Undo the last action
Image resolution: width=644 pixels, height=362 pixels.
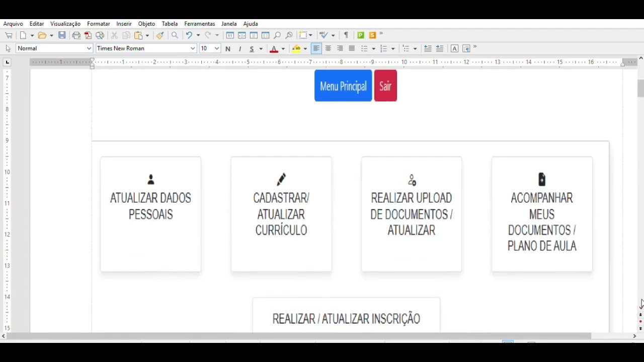pos(189,35)
